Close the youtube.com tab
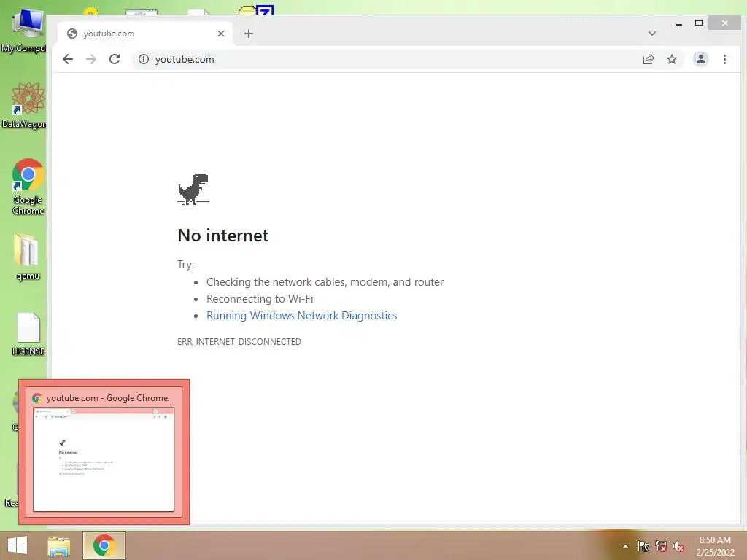Viewport: 747px width, 560px height. click(220, 34)
